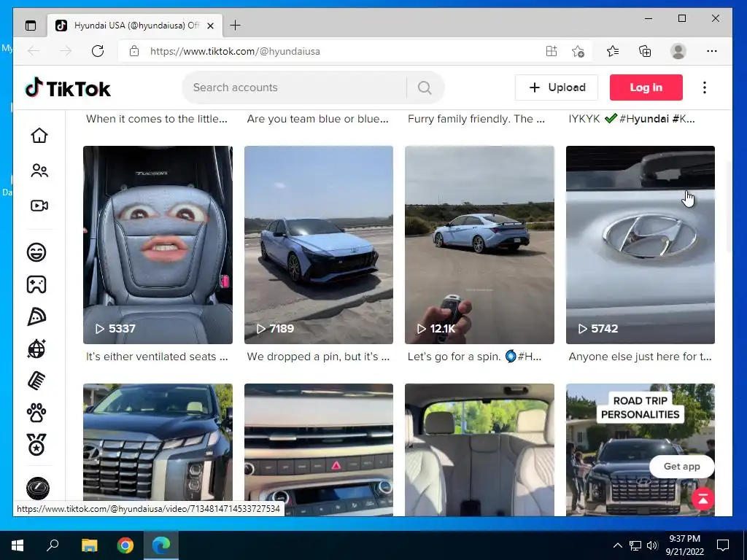View site info lock icon
The image size is (747, 560).
pos(134,51)
